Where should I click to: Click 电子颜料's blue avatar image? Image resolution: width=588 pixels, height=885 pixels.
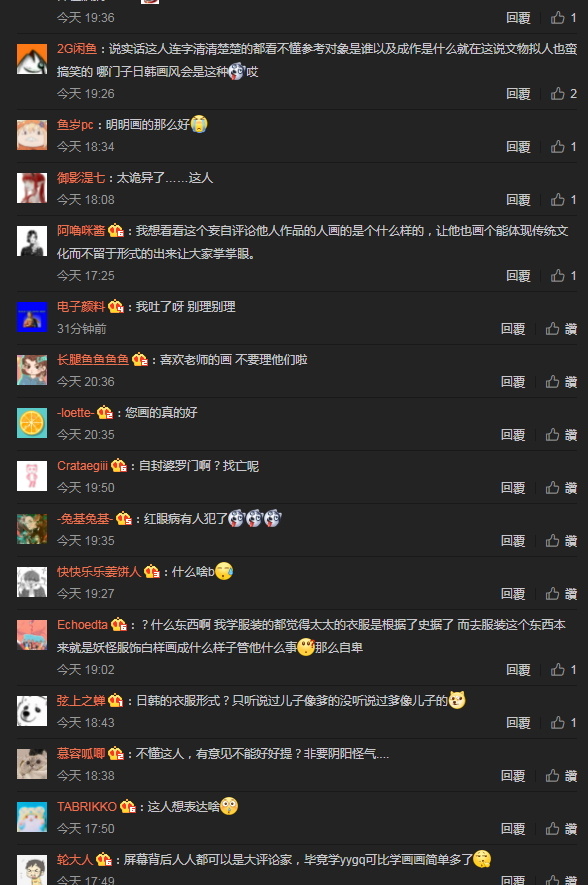pos(32,317)
